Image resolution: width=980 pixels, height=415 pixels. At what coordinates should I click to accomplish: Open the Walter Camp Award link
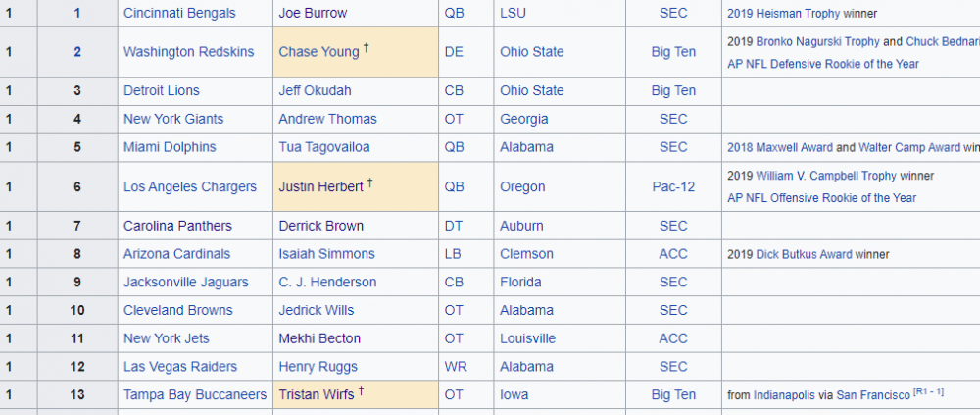point(909,147)
